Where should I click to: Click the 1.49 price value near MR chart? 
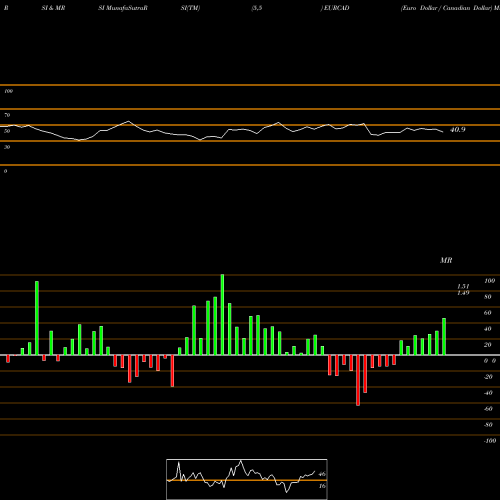[463, 293]
